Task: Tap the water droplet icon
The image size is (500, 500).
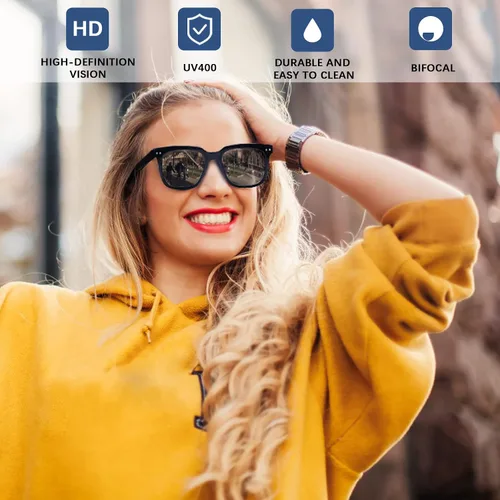Action: [312, 30]
